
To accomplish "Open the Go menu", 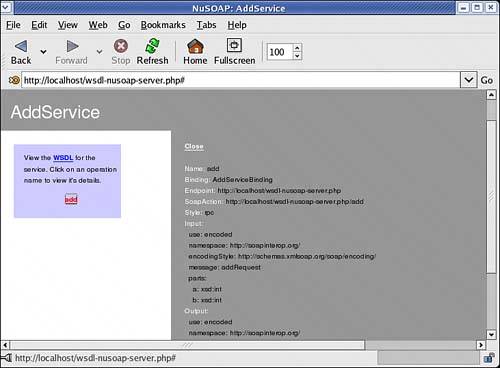I will point(124,25).
